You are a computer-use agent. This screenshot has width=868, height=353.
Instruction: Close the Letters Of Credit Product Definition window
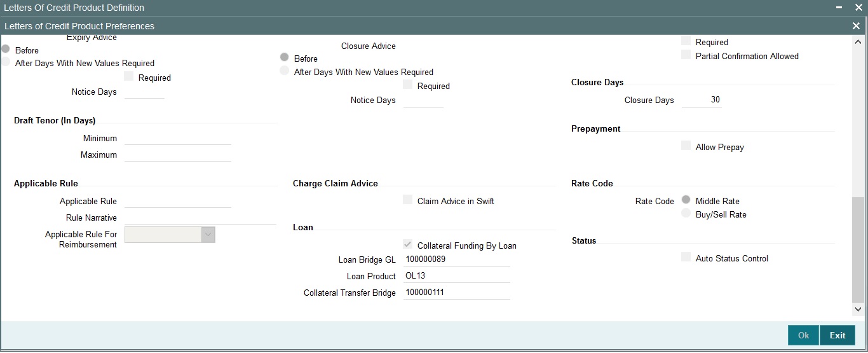858,8
